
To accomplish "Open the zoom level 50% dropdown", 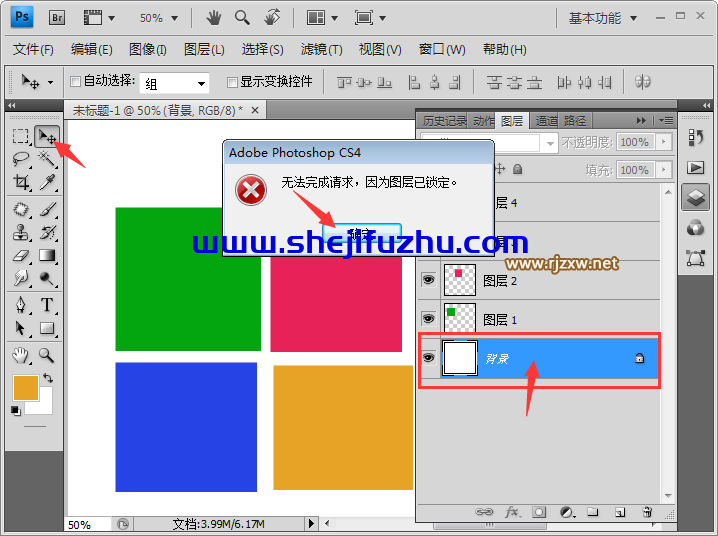I will [174, 18].
